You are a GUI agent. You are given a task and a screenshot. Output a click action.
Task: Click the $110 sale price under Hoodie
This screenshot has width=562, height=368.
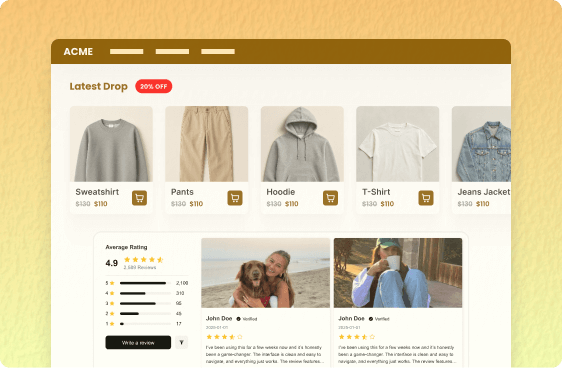(x=292, y=204)
